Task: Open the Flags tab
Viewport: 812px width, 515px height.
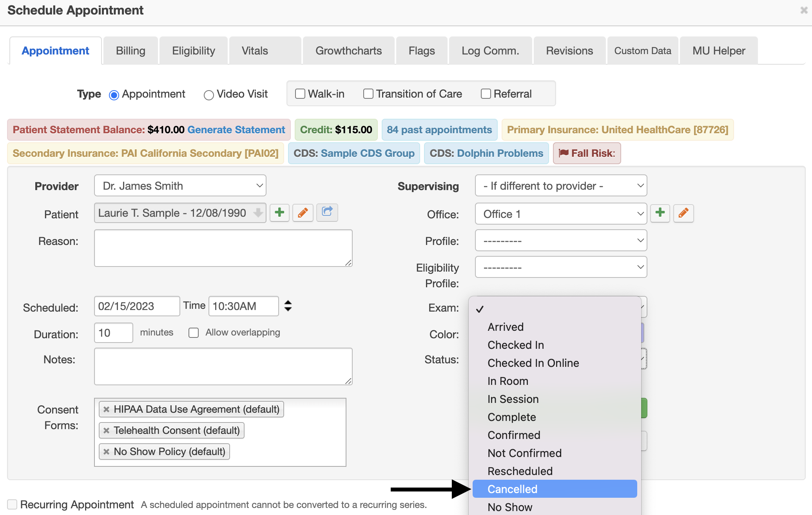Action: pyautogui.click(x=422, y=51)
